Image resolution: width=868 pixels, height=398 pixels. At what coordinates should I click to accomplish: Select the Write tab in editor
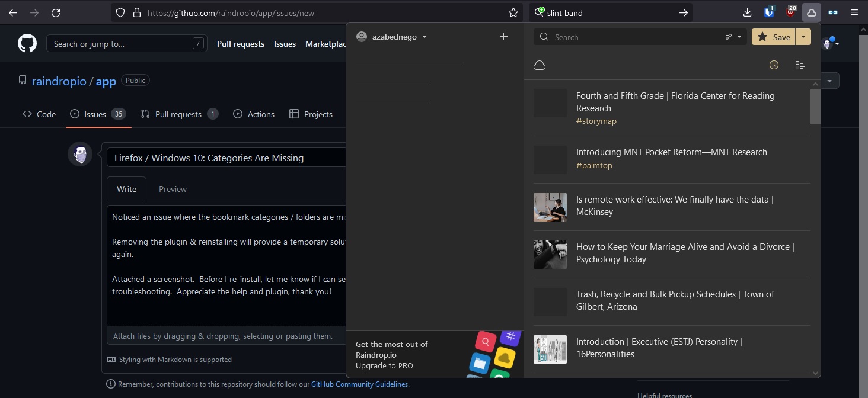click(126, 189)
